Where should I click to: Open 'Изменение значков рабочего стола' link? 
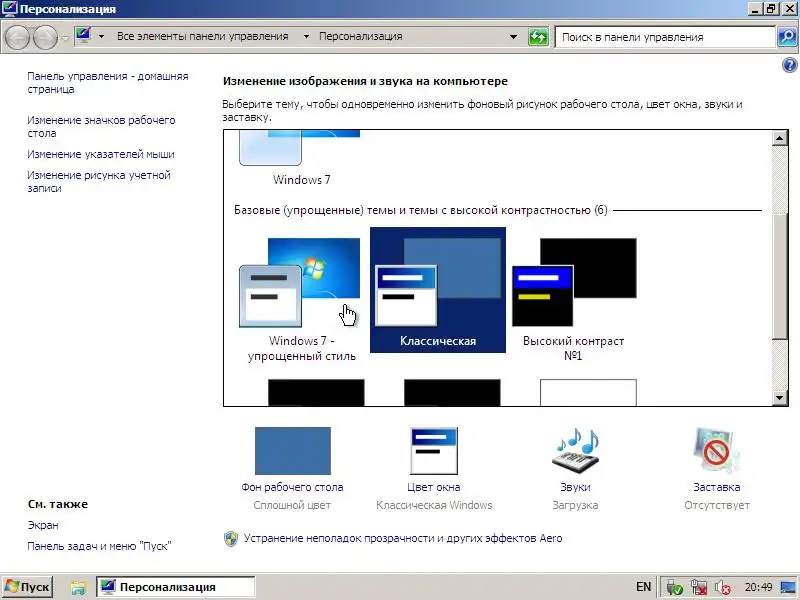tap(101, 127)
